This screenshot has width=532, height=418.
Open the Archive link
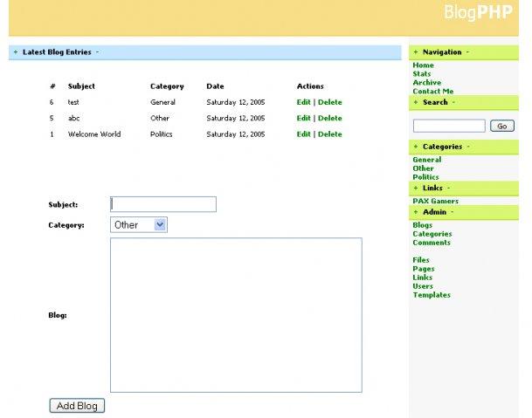(x=427, y=83)
